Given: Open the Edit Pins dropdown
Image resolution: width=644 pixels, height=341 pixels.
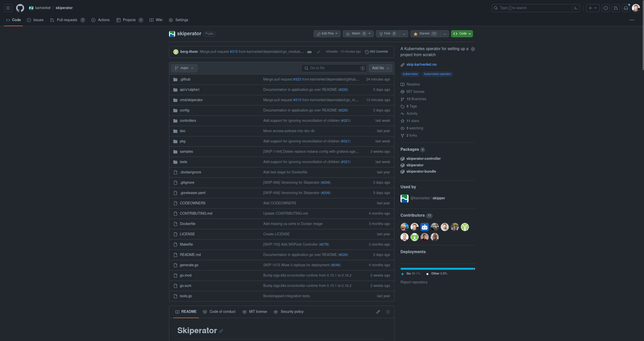Looking at the screenshot, I should pos(327,34).
